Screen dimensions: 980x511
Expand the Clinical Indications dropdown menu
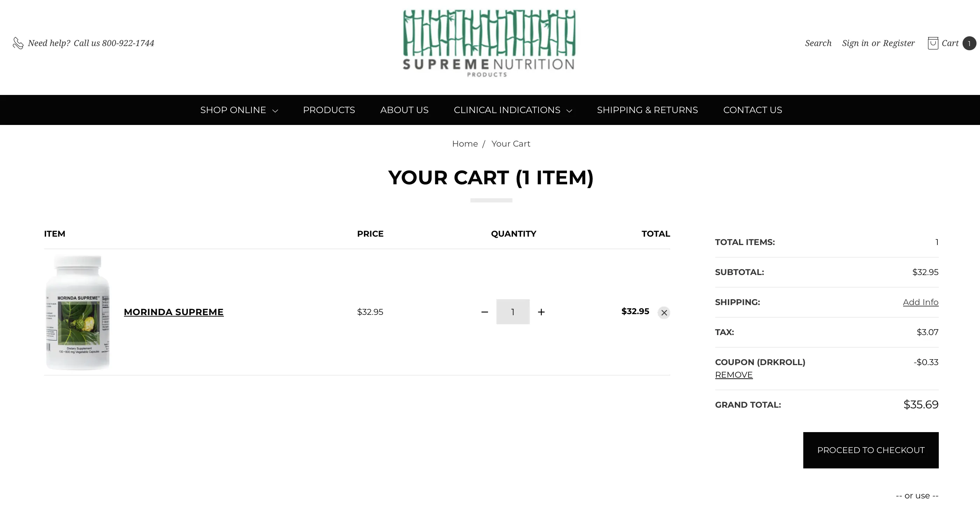[512, 110]
